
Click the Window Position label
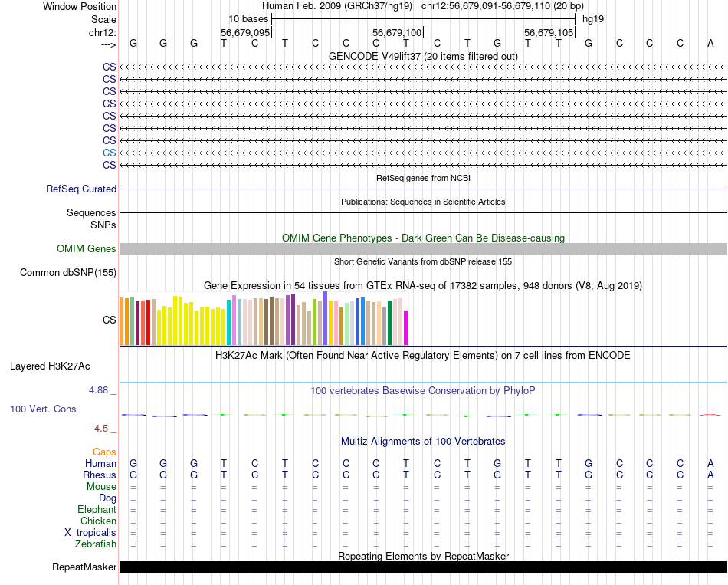click(x=80, y=6)
